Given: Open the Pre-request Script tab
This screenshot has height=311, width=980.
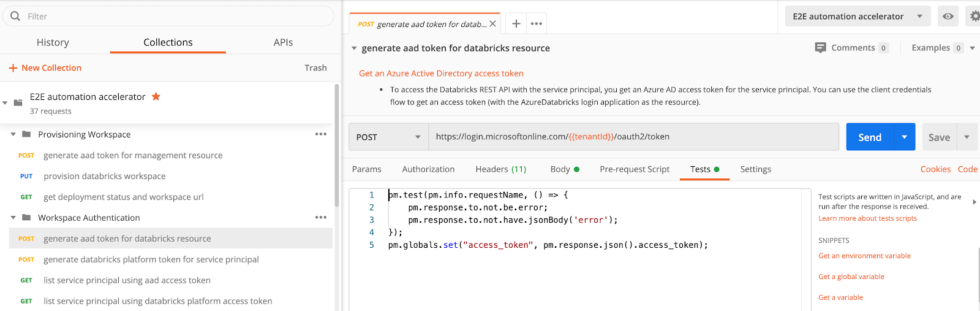Looking at the screenshot, I should 634,169.
